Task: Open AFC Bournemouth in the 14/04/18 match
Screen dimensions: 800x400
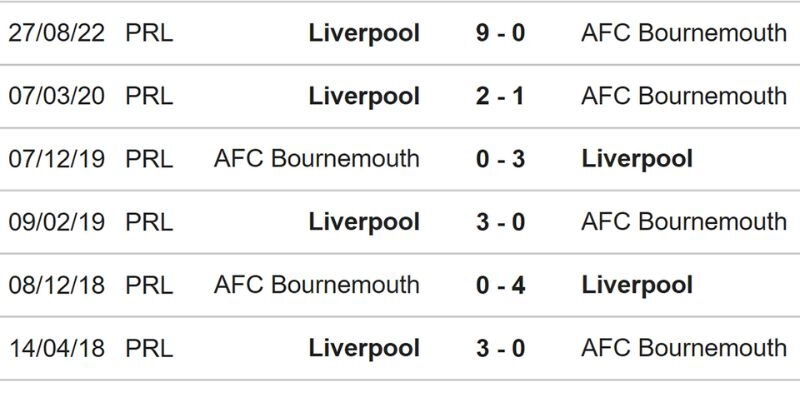Action: coord(683,348)
